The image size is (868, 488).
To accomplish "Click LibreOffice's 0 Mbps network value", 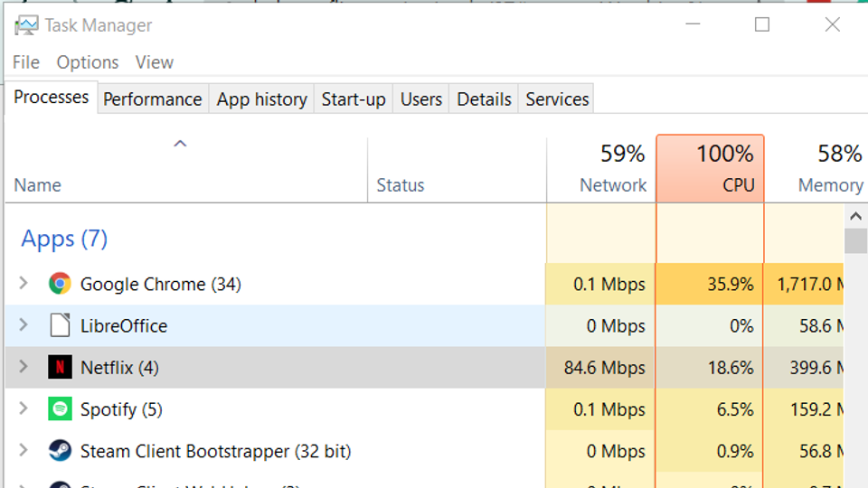I will (x=616, y=326).
